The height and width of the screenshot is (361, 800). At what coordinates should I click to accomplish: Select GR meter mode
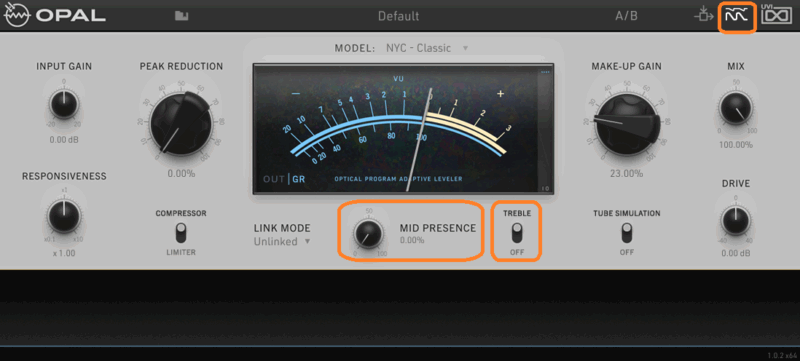click(x=298, y=179)
